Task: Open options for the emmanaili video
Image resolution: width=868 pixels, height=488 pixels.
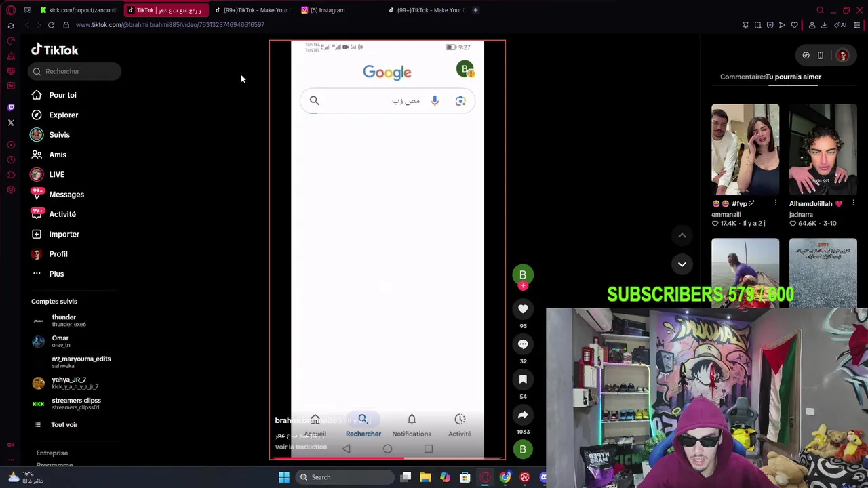Action: [x=775, y=203]
